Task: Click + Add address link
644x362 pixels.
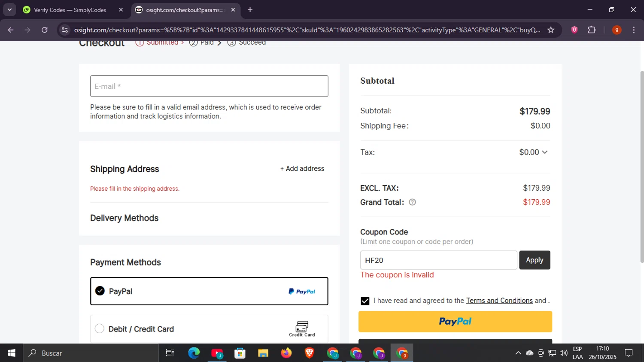Action: tap(302, 169)
